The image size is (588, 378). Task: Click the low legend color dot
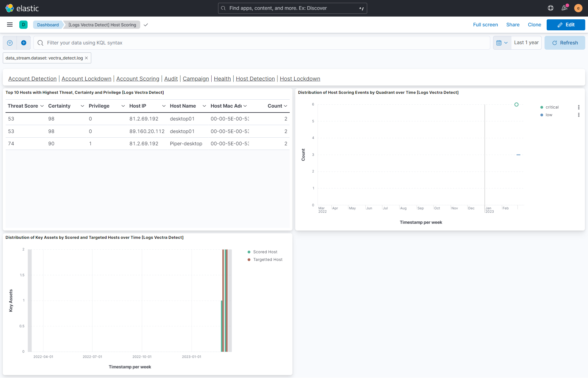(542, 115)
